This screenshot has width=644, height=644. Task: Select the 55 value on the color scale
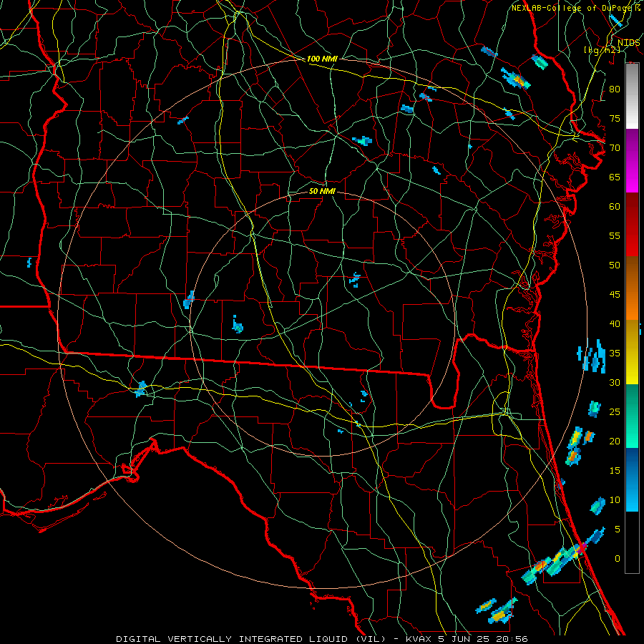615,235
